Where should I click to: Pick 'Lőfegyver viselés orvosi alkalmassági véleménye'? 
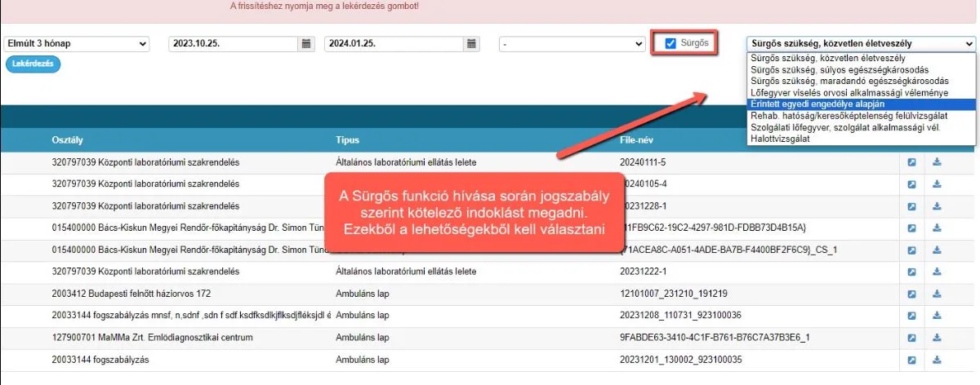tap(861, 93)
